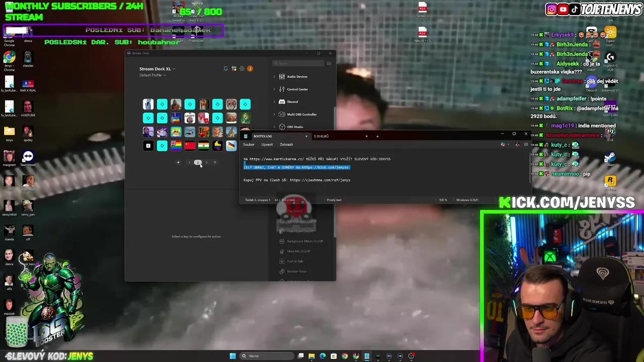Select the Colombia map flag key

[217, 145]
